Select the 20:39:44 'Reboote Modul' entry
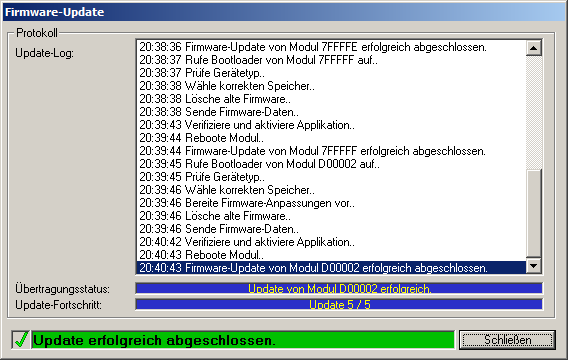The height and width of the screenshot is (360, 568). (331, 138)
